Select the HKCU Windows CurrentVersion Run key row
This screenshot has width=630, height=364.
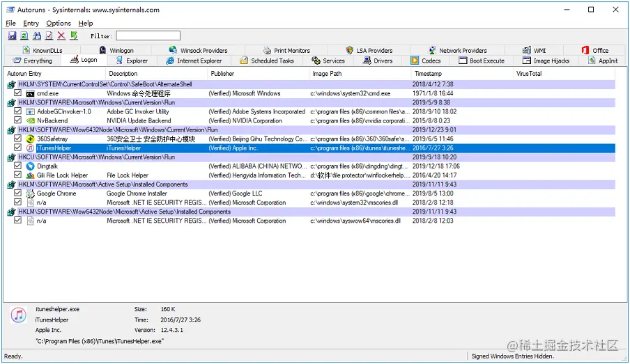(x=311, y=157)
